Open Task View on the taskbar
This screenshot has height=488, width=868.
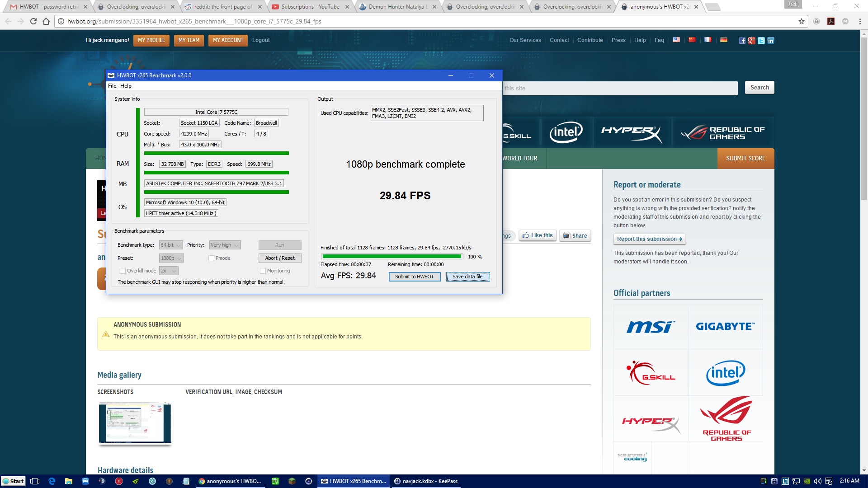pyautogui.click(x=35, y=481)
